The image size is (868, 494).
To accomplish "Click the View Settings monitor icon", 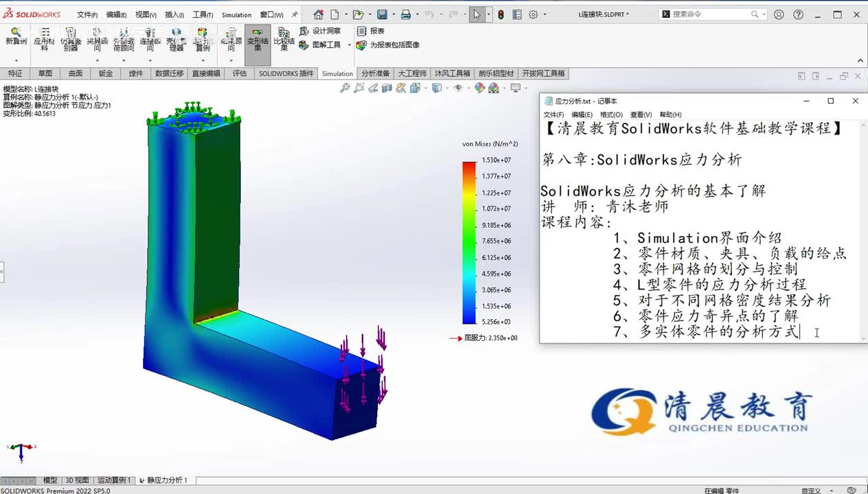I will pyautogui.click(x=515, y=88).
